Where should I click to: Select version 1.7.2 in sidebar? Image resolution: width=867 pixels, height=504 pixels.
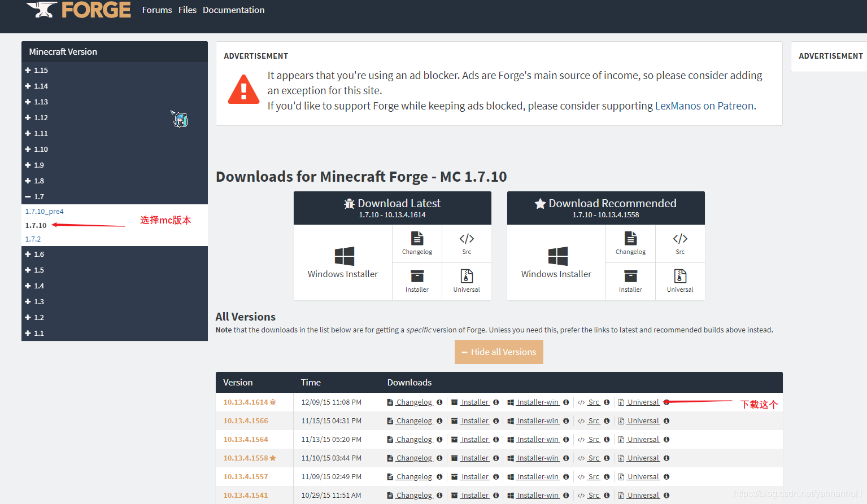(33, 239)
